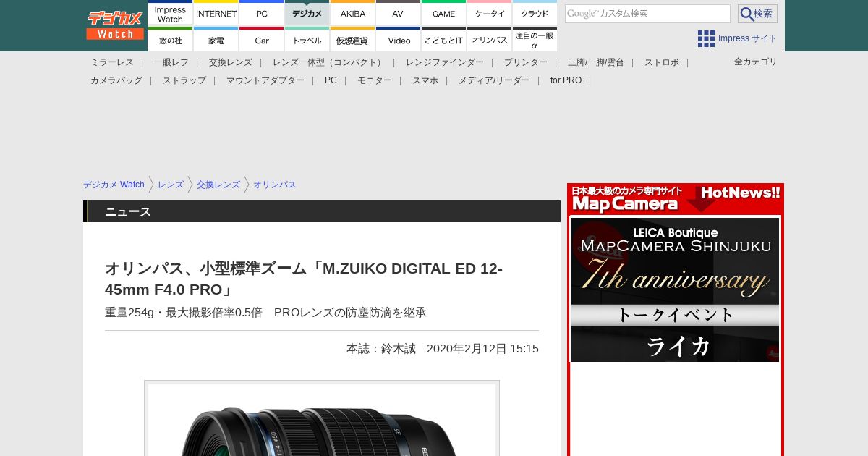Screen dimensions: 868x456
Task: Open 全カテゴリ link
Action: pyautogui.click(x=756, y=62)
